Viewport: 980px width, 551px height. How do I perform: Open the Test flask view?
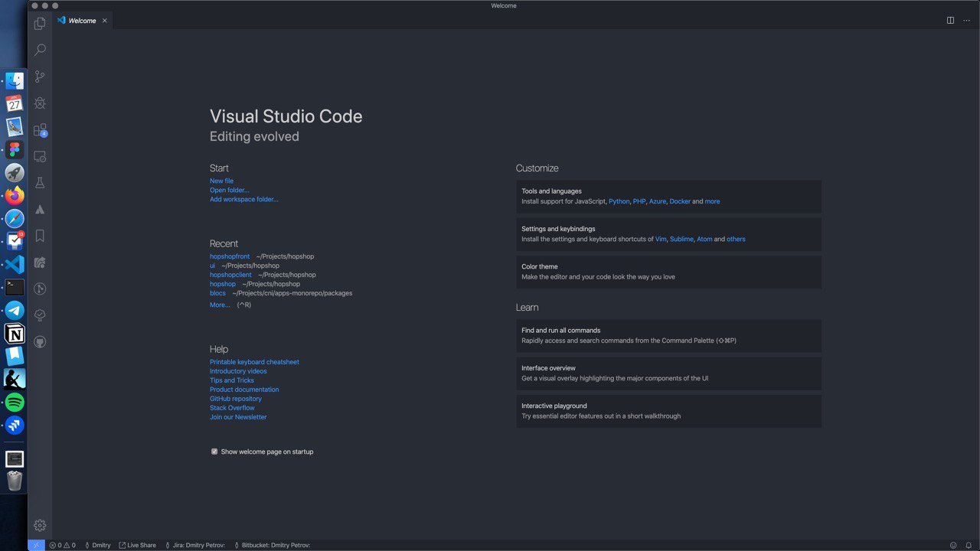40,183
